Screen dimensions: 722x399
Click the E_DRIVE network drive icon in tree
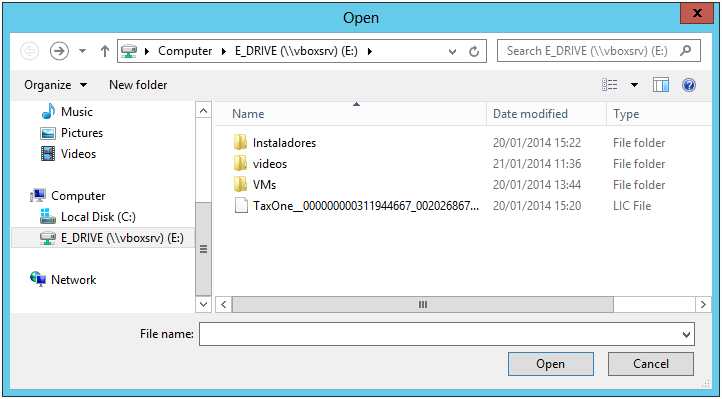click(48, 238)
